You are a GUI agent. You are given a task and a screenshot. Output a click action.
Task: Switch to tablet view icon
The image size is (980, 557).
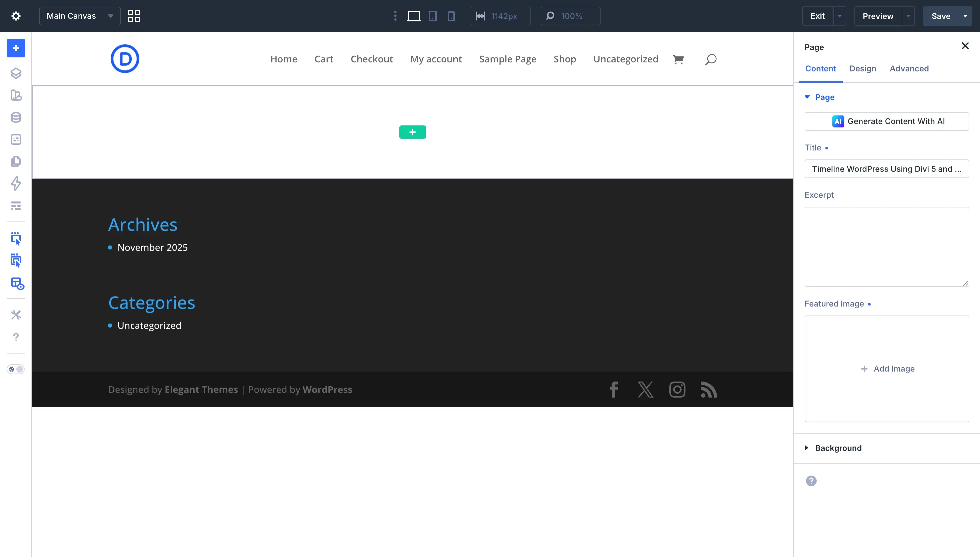(433, 16)
